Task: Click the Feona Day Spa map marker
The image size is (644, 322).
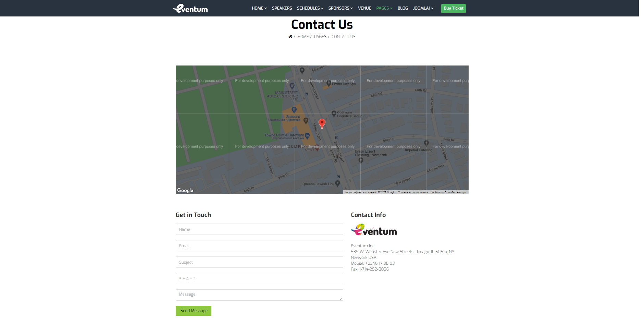Action: coord(329,83)
